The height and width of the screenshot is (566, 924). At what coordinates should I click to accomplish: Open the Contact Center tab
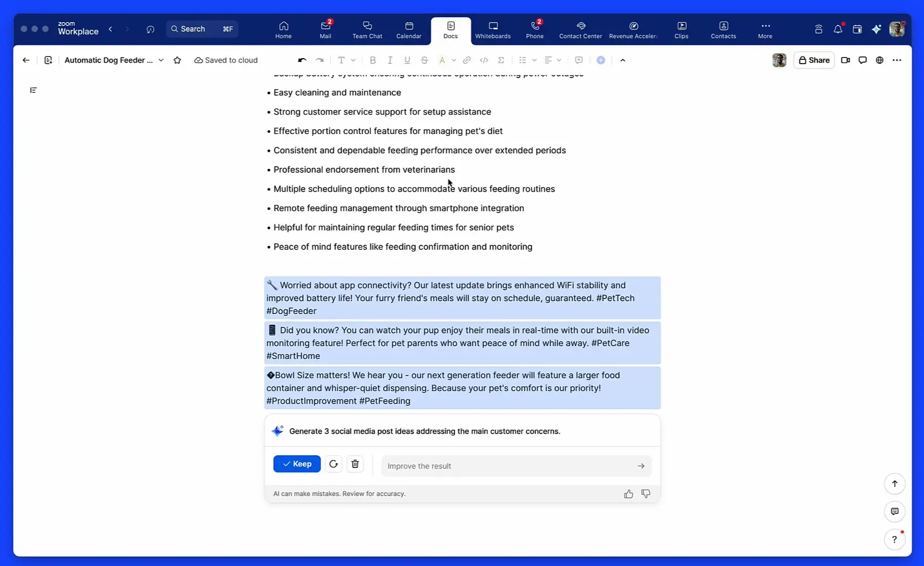pos(580,30)
